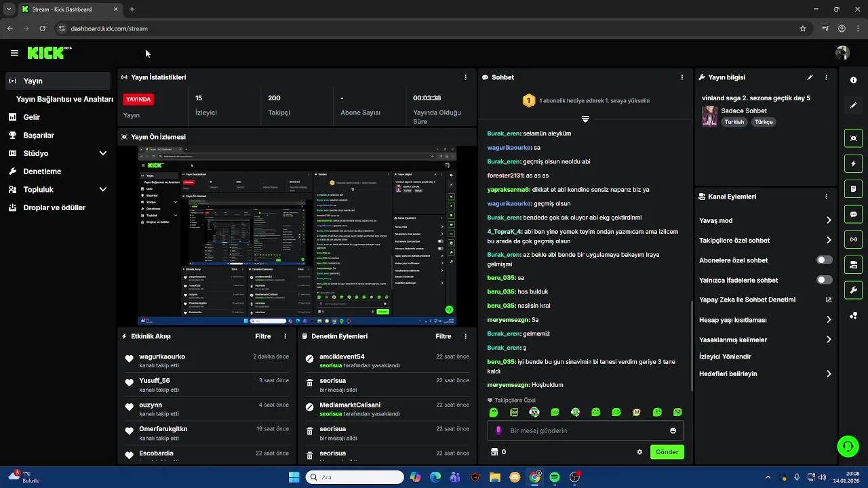Edit stream info with pencil icon in Yayın bilgisi

(810, 77)
